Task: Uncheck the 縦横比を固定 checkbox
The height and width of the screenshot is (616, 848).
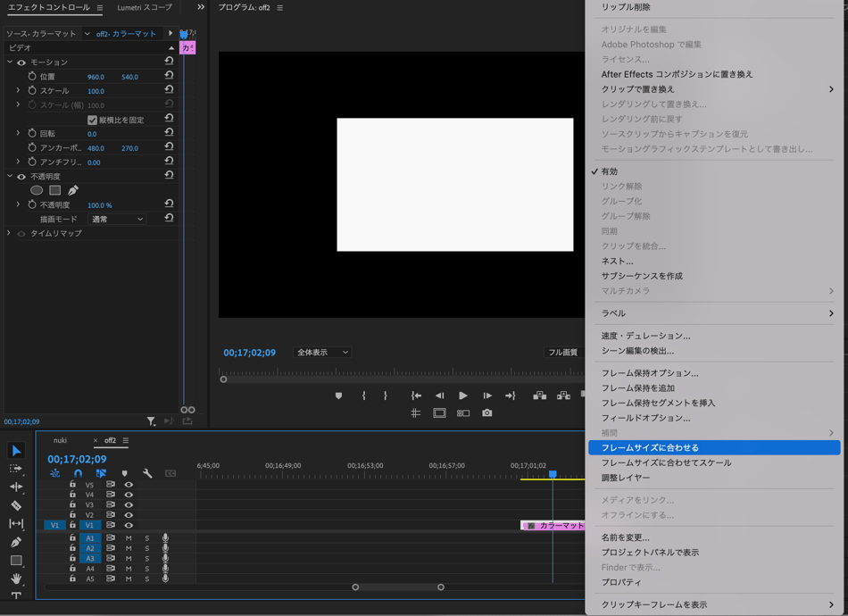Action: [92, 120]
